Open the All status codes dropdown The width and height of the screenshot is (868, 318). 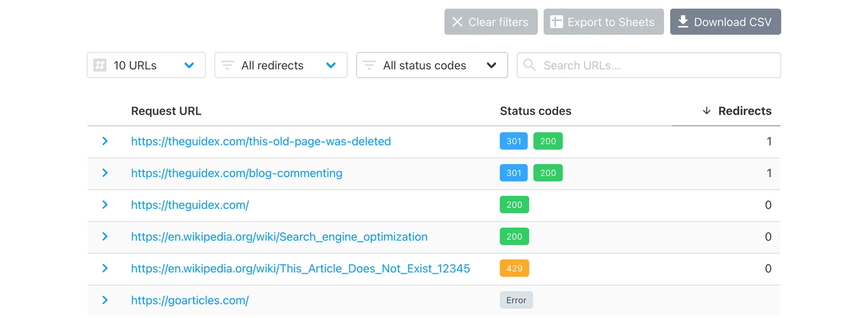click(432, 65)
